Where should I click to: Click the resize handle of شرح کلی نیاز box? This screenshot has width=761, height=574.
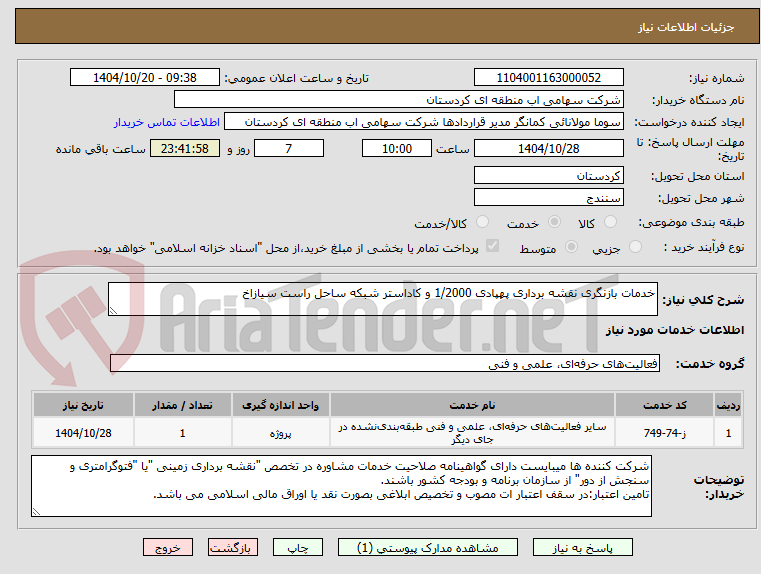pyautogui.click(x=113, y=311)
